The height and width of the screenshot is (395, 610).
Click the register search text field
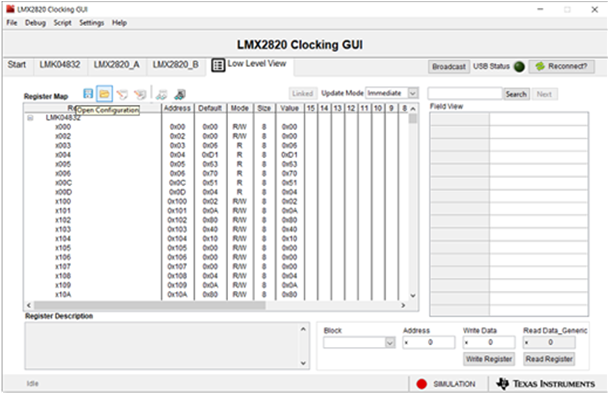tap(465, 94)
